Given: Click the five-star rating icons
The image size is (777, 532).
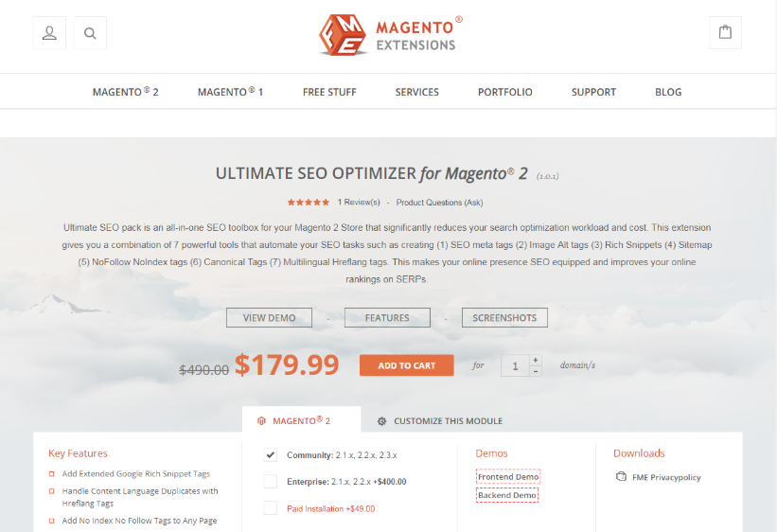Looking at the screenshot, I should tap(309, 203).
